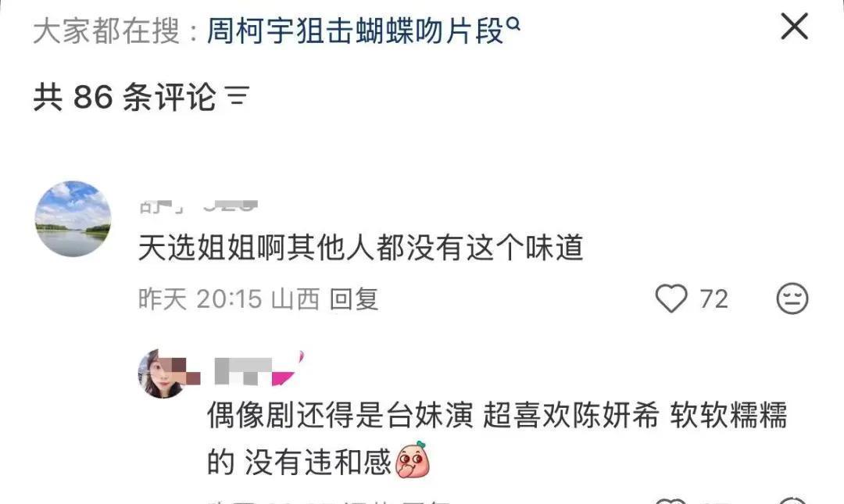The height and width of the screenshot is (504, 844).
Task: Close the comments panel with the X
Action: pyautogui.click(x=795, y=27)
